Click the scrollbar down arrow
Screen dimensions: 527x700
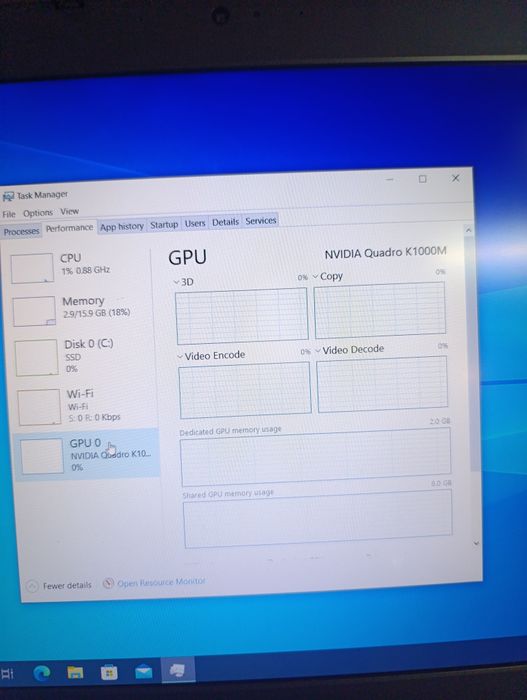(476, 543)
